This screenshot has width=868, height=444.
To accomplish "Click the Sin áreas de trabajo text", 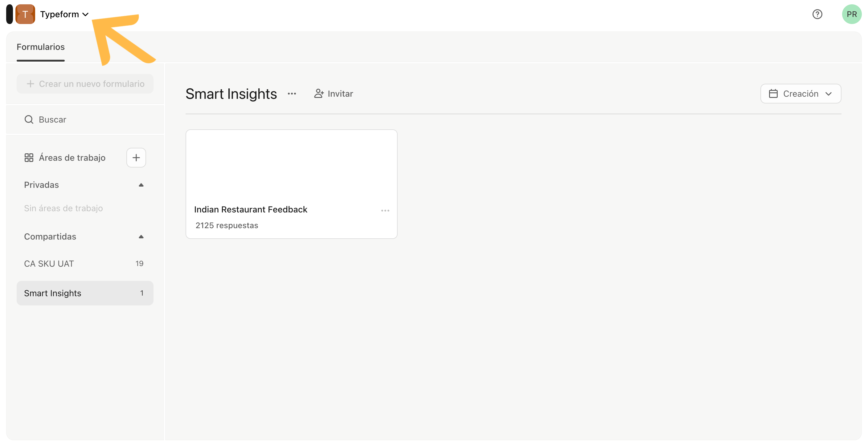I will click(63, 208).
